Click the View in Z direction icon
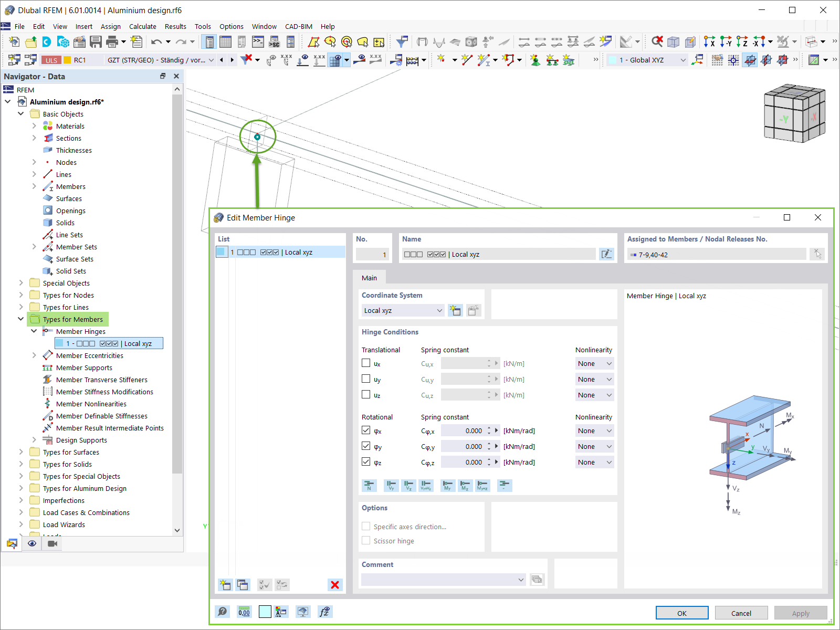 tap(742, 41)
